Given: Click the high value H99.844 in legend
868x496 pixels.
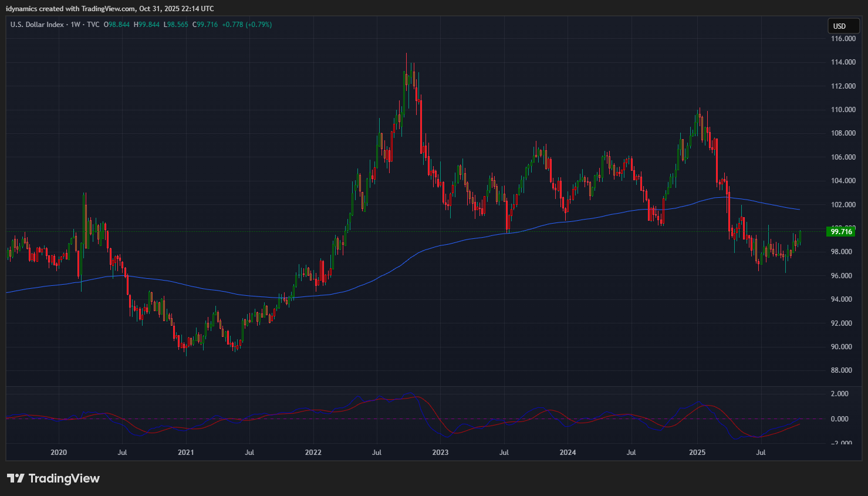Looking at the screenshot, I should [147, 25].
